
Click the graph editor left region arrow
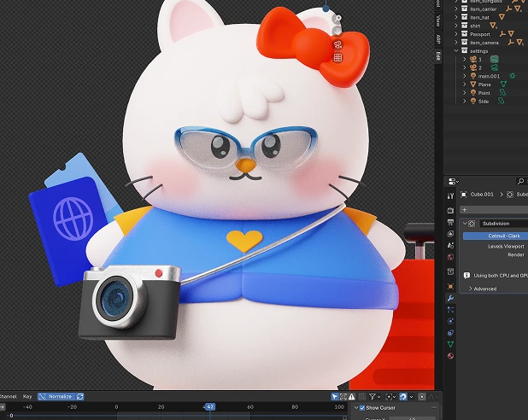click(x=3, y=407)
